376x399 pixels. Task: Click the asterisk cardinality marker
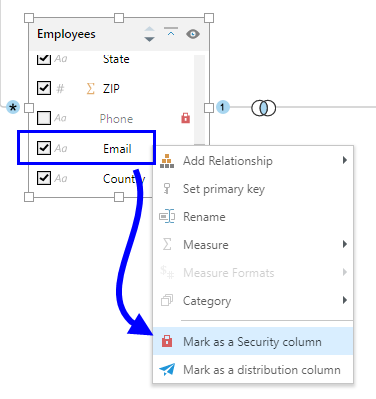(13, 107)
